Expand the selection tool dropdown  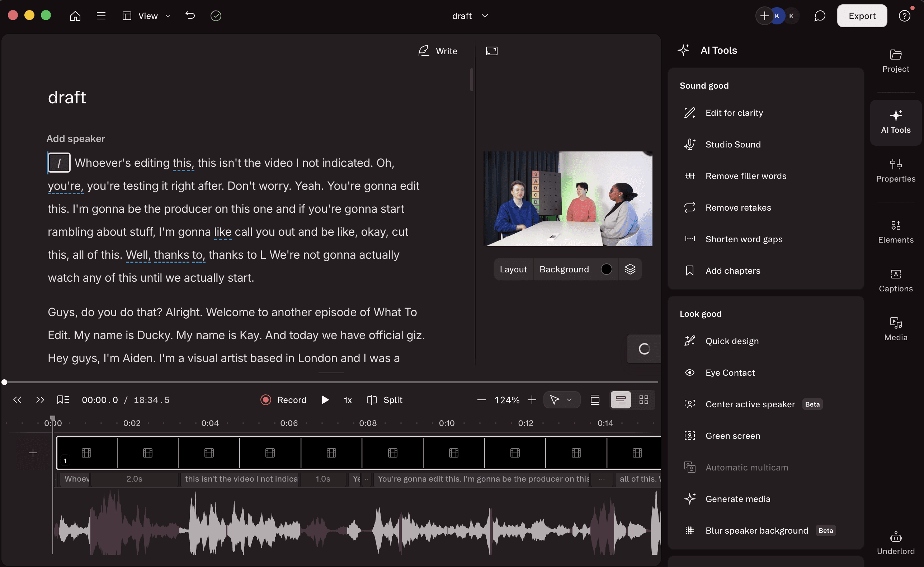(570, 400)
